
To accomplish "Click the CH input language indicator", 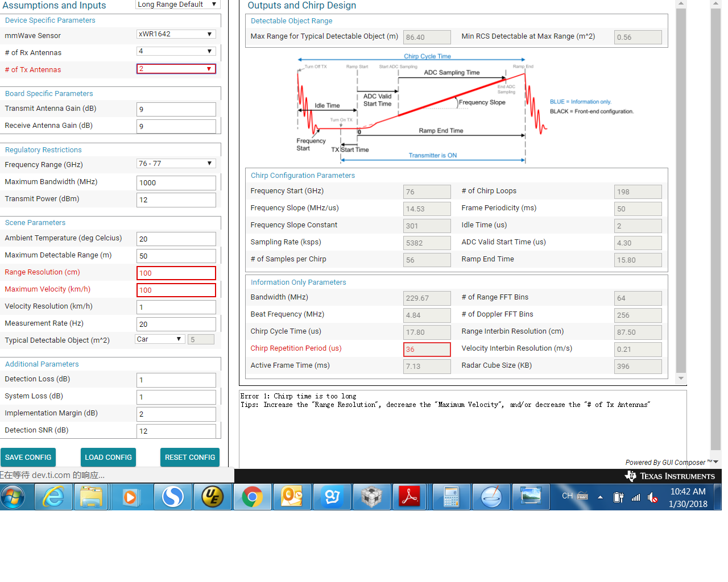I will [x=567, y=496].
